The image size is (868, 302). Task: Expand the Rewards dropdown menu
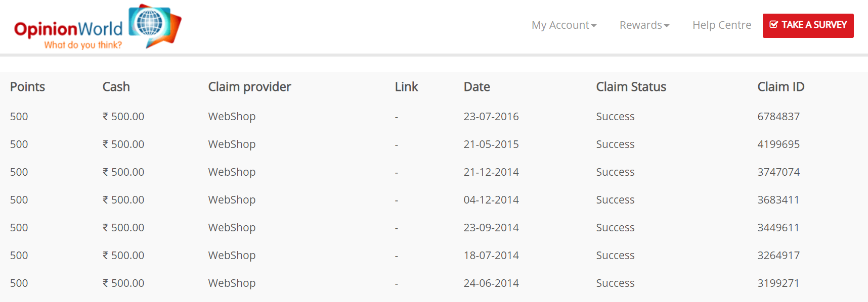click(x=644, y=25)
